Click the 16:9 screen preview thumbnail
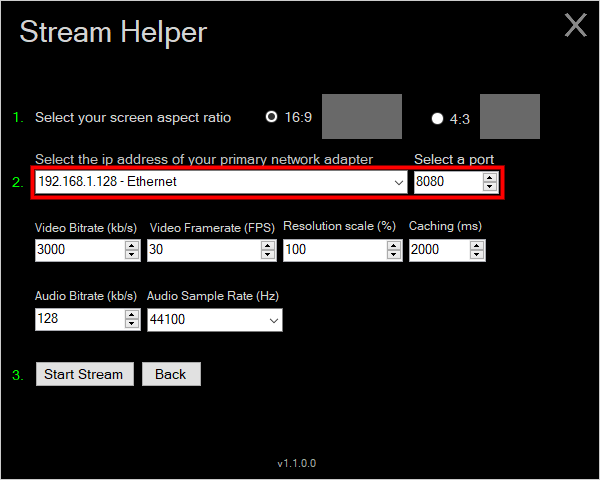 coord(362,116)
